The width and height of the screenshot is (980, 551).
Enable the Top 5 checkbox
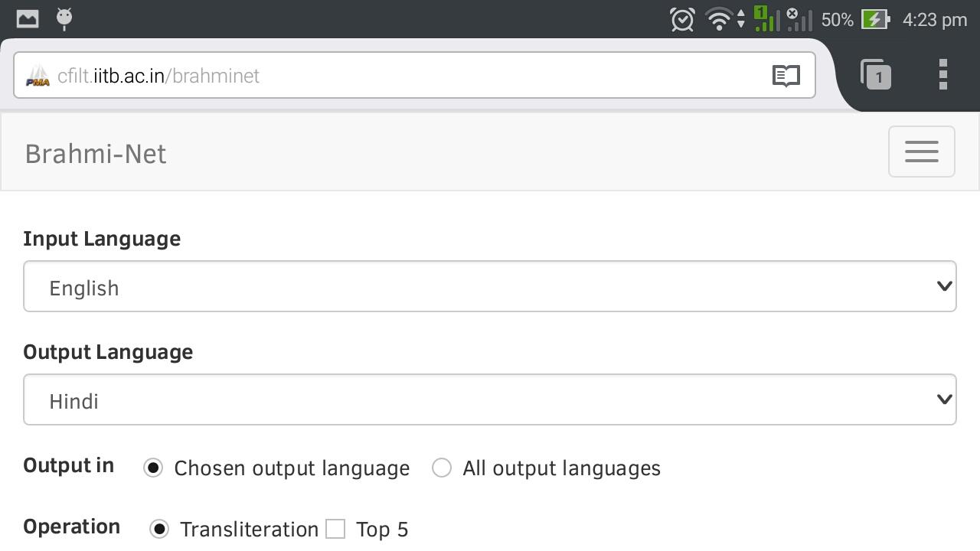[335, 529]
